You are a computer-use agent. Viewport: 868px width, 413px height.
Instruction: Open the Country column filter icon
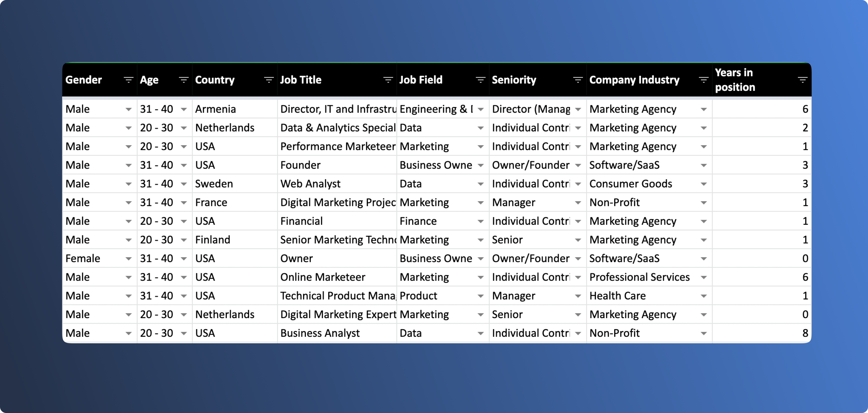tap(269, 80)
